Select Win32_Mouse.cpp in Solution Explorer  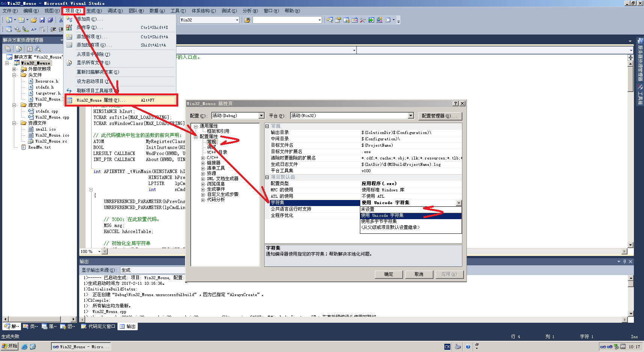click(x=52, y=117)
